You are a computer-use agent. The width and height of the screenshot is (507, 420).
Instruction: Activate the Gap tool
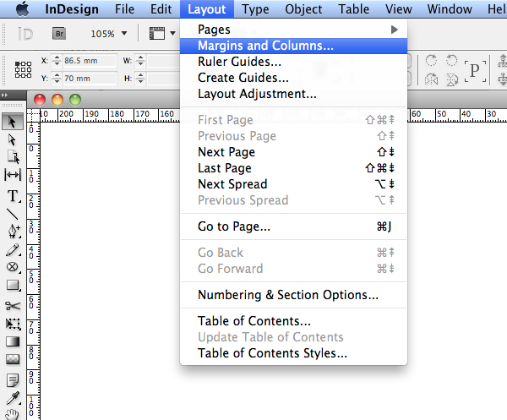coord(13,175)
